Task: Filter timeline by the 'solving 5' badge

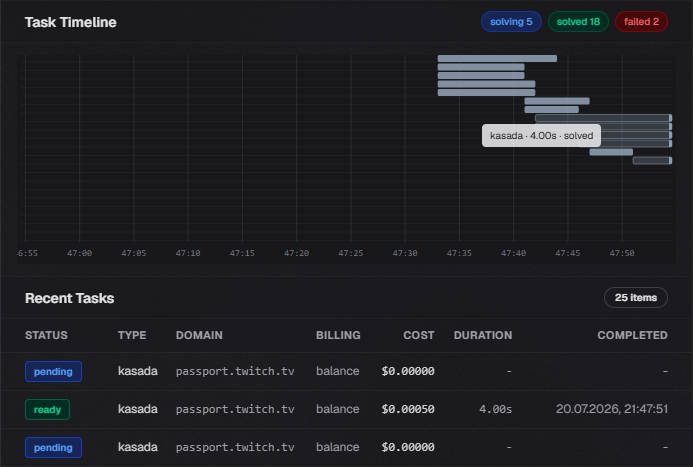Action: pyautogui.click(x=511, y=22)
